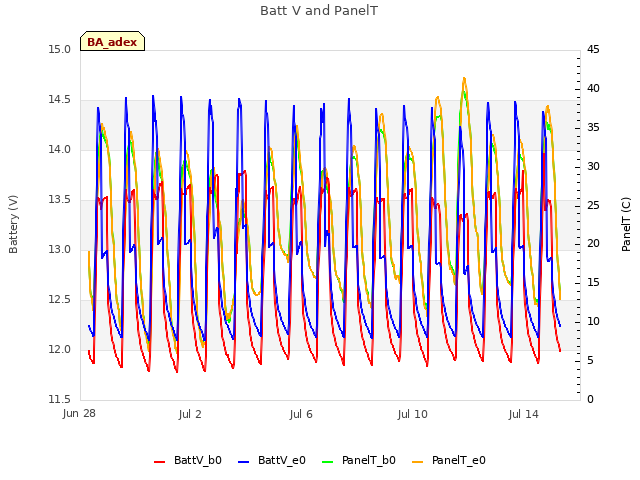Click the 13.0 left axis value
This screenshot has width=640, height=480.
[x=60, y=250]
